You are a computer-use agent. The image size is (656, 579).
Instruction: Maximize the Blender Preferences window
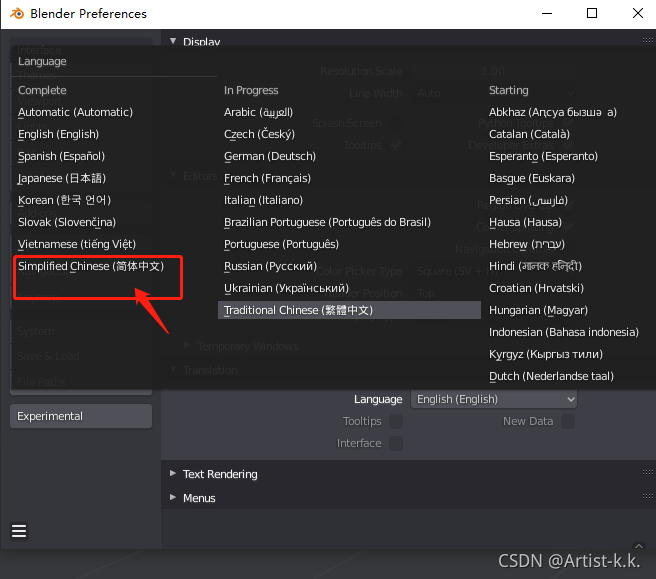coord(592,13)
